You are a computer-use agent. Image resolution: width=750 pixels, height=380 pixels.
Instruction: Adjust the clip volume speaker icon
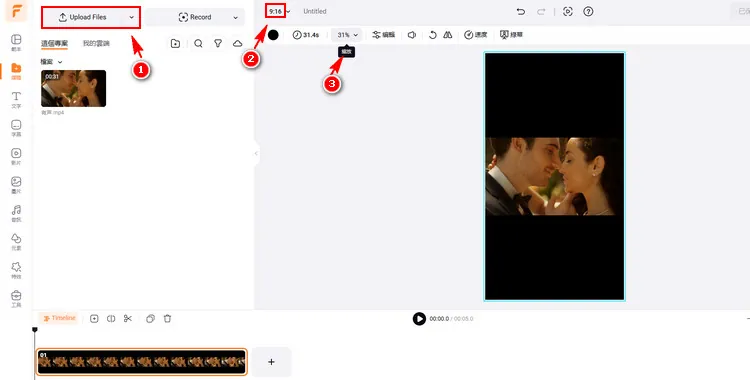pos(411,35)
